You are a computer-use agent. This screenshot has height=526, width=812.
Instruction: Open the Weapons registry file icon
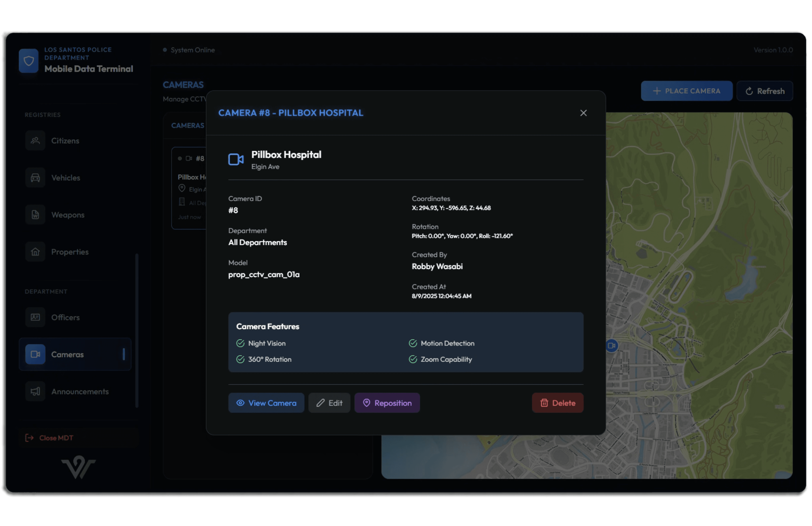click(35, 215)
